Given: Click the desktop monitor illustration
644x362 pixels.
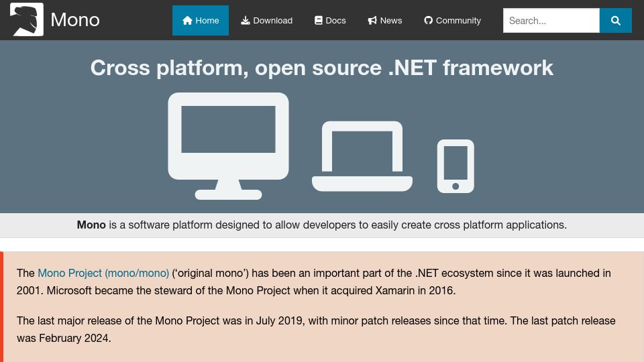Looking at the screenshot, I should coord(228,146).
